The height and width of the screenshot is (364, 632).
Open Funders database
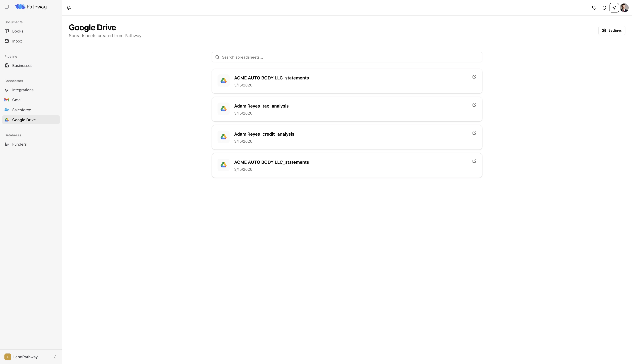pyautogui.click(x=19, y=144)
